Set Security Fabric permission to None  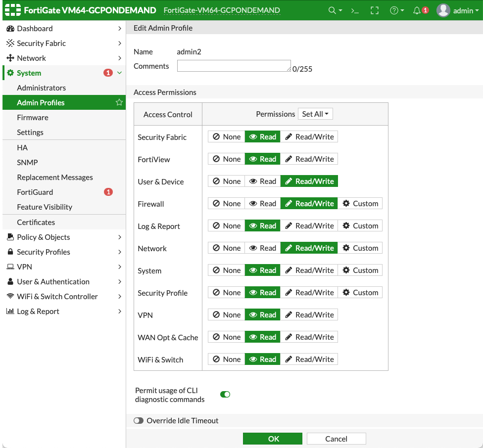tap(226, 137)
